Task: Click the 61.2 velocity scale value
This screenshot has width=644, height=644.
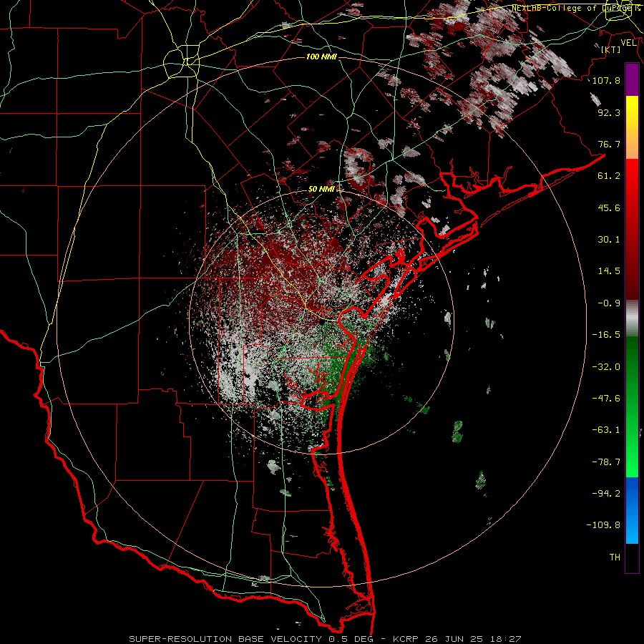Action: pos(609,176)
